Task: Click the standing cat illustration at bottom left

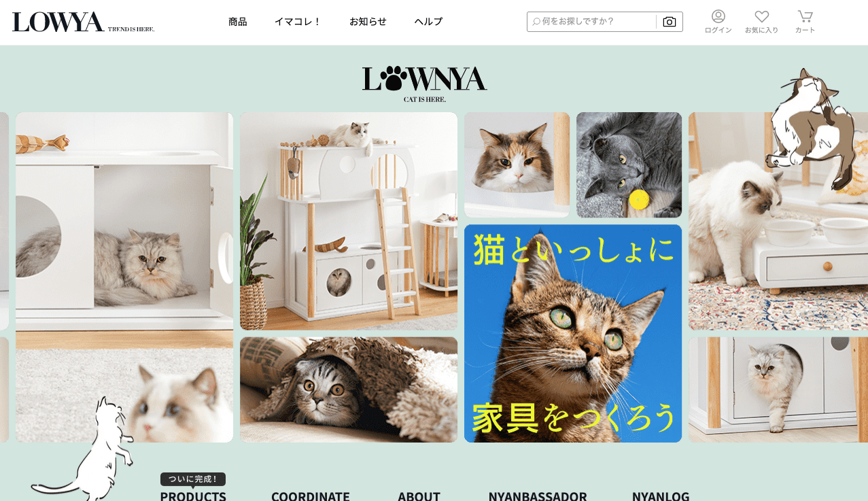Action: tap(85, 450)
